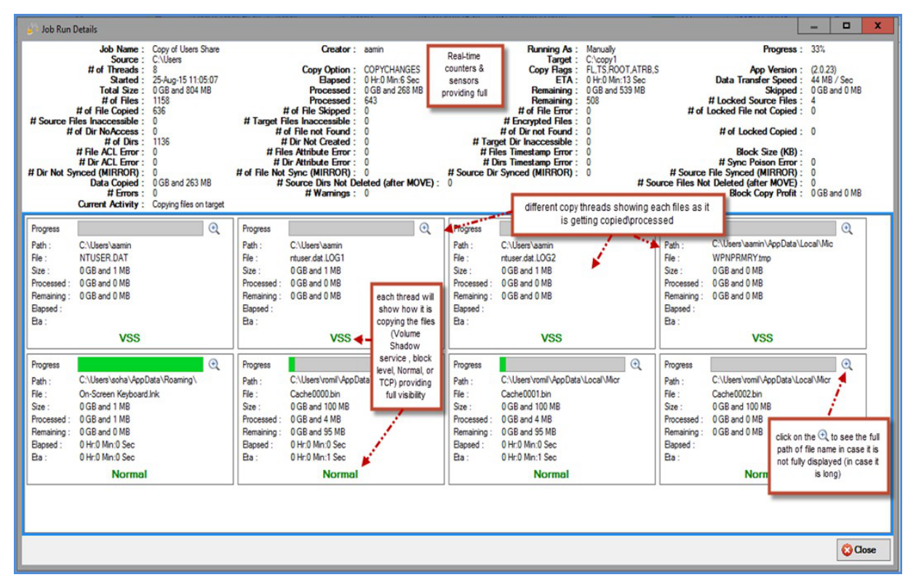The height and width of the screenshot is (588, 916).
Task: Click progress bar of On-Screen Keyboard.lnk thread
Action: click(140, 365)
